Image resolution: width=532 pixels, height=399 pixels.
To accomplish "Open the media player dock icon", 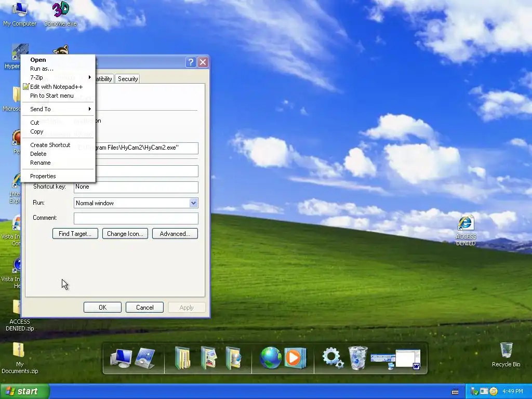I will [295, 357].
